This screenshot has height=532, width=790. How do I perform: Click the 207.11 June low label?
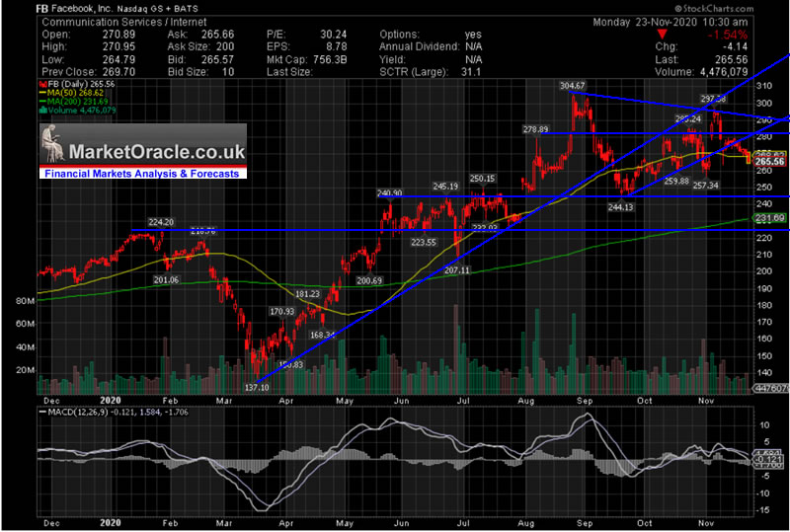[x=457, y=270]
